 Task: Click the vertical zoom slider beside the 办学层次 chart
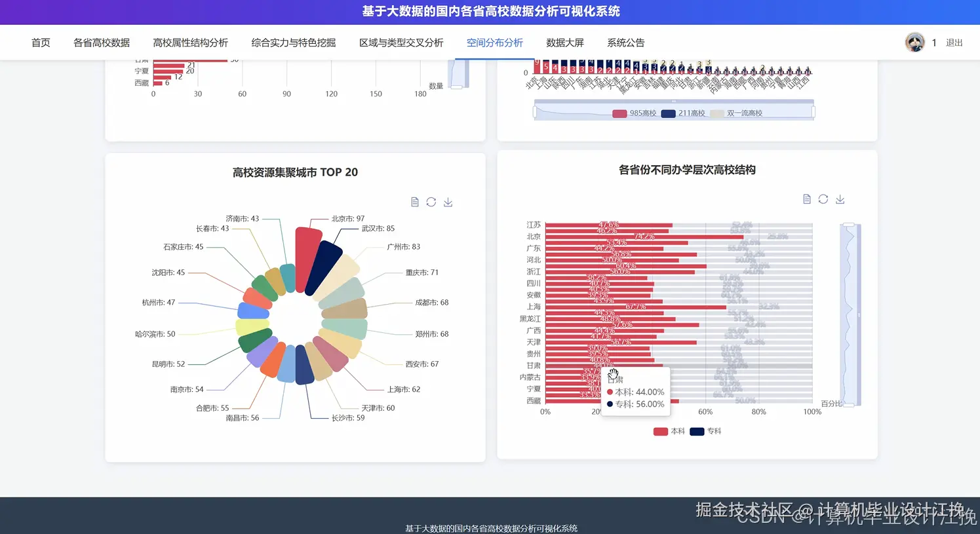tap(850, 315)
